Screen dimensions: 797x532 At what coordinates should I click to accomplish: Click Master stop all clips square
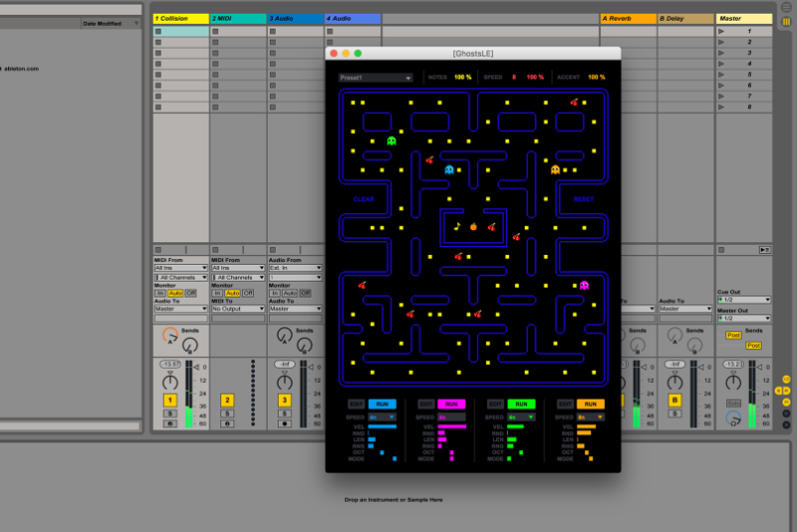720,250
